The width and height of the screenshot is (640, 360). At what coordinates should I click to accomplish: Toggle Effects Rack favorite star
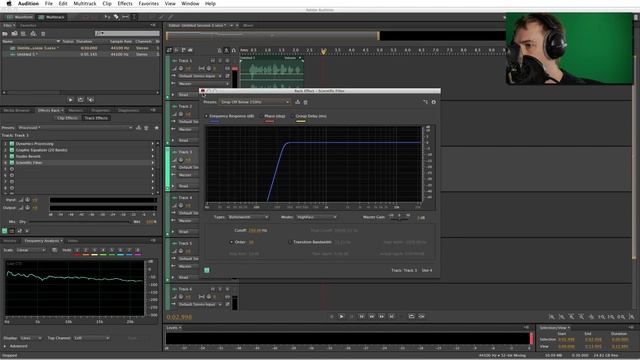(156, 128)
